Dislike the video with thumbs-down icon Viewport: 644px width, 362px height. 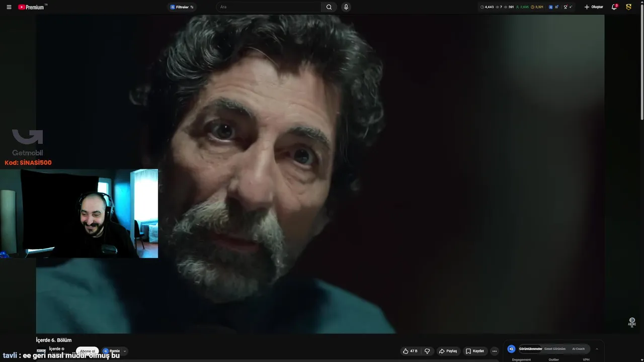(427, 351)
